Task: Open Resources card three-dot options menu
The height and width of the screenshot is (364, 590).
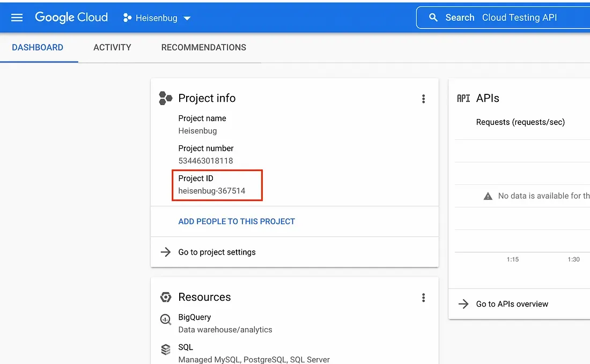Action: pos(423,298)
